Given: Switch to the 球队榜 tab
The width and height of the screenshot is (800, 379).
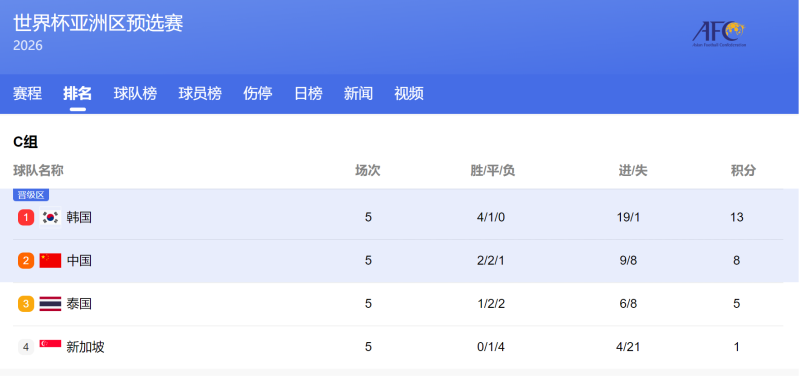Looking at the screenshot, I should [x=135, y=93].
